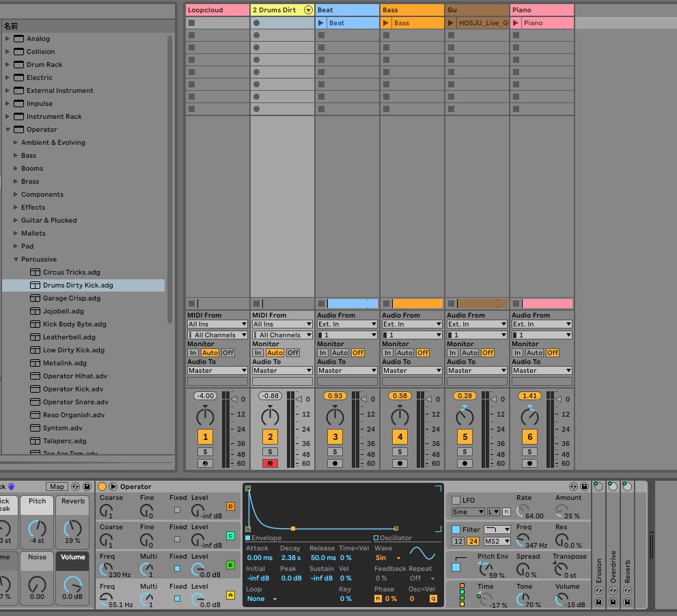Open Piano track Audio To Master dropdown
677x616 pixels.
[542, 370]
